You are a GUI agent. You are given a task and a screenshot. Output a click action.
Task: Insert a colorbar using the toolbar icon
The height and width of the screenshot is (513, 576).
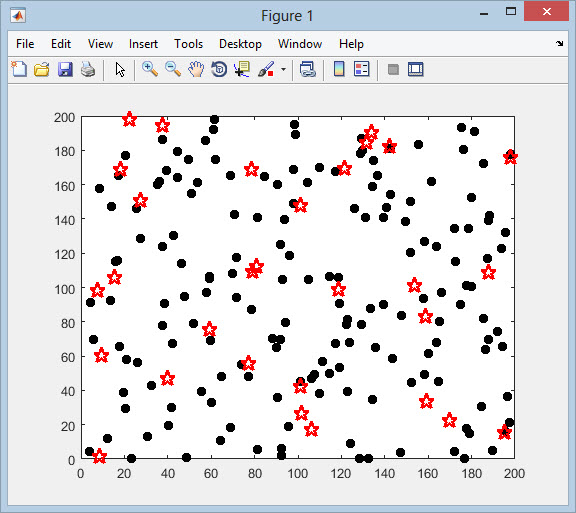339,69
